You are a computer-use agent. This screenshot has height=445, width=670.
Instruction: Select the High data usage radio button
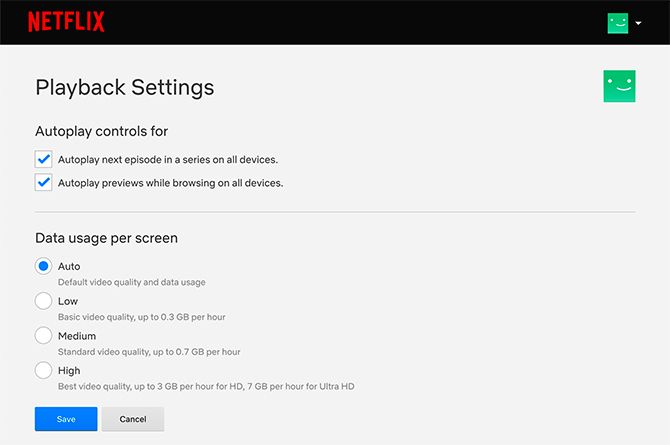click(43, 370)
